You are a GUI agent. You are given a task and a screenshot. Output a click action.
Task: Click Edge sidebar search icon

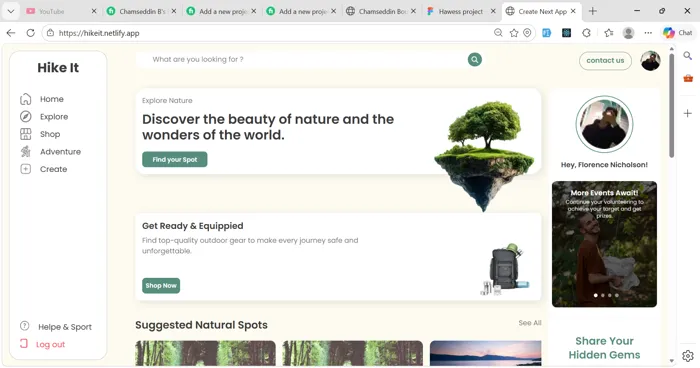coord(688,55)
